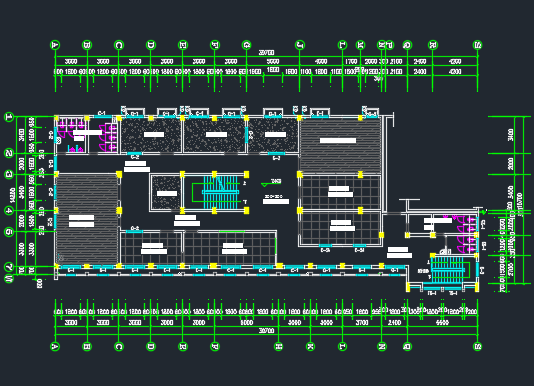Select the 5000 dimension text

(273, 62)
